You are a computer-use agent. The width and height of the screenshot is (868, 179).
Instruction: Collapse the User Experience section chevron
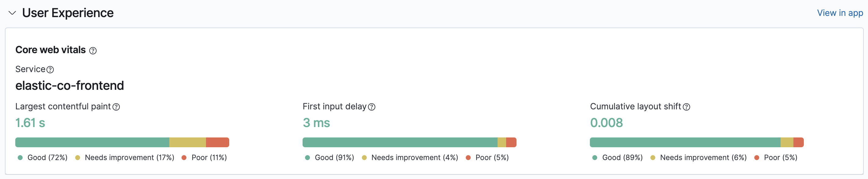click(x=12, y=13)
